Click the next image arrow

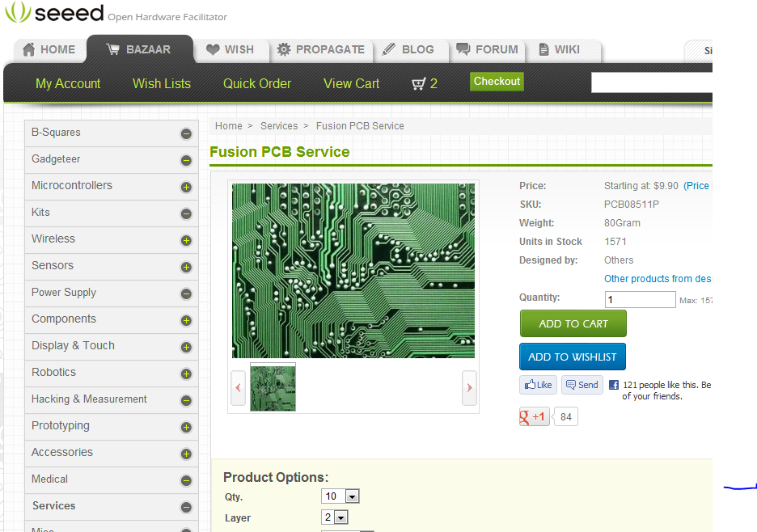pos(469,387)
